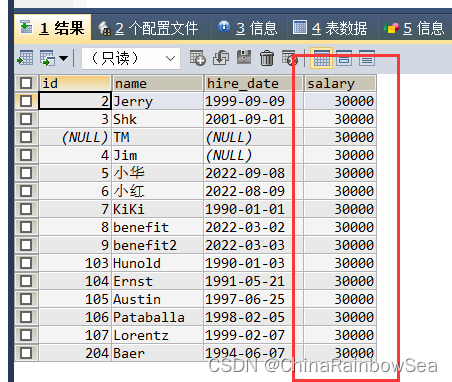Check the checkbox for TM row

26,137
